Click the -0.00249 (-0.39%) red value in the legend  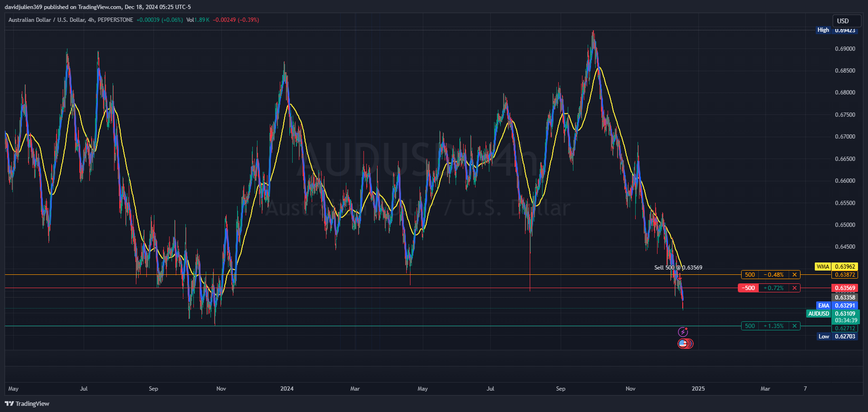click(x=236, y=20)
